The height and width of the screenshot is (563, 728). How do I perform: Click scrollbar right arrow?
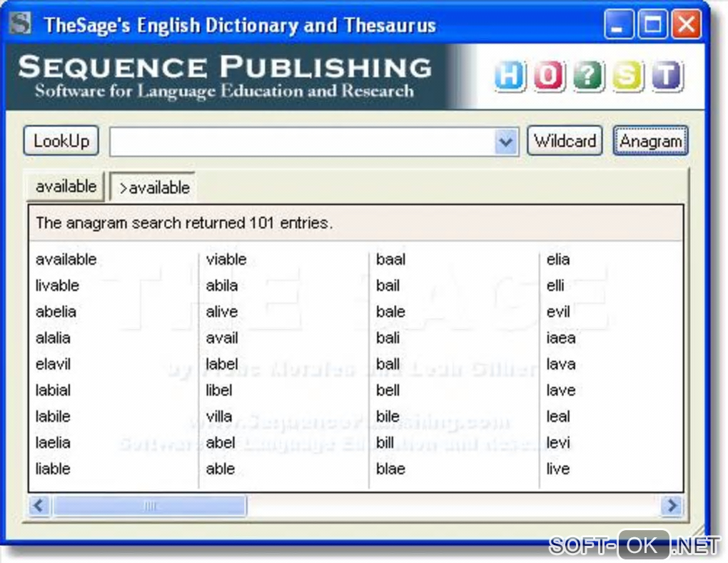672,505
